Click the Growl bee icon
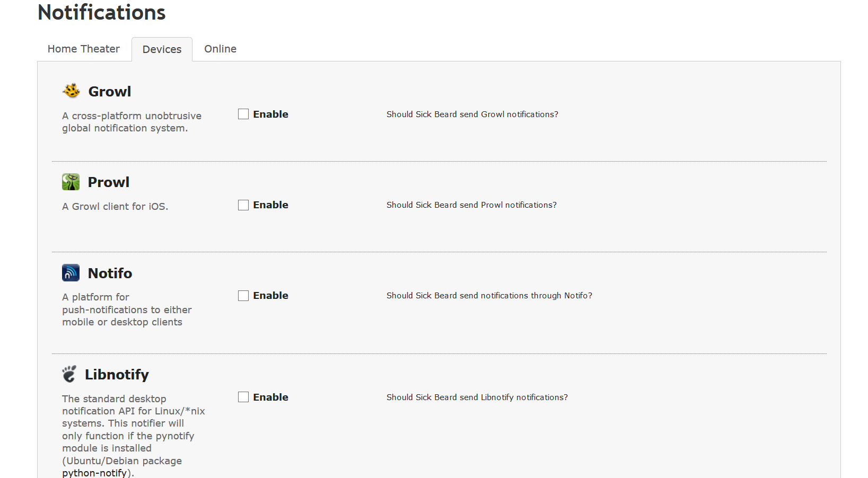The image size is (868, 478). point(71,91)
